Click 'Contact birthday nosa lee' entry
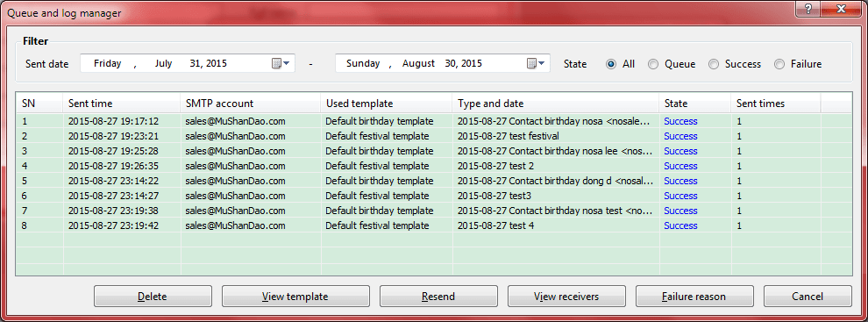Image resolution: width=868 pixels, height=322 pixels. [x=555, y=151]
